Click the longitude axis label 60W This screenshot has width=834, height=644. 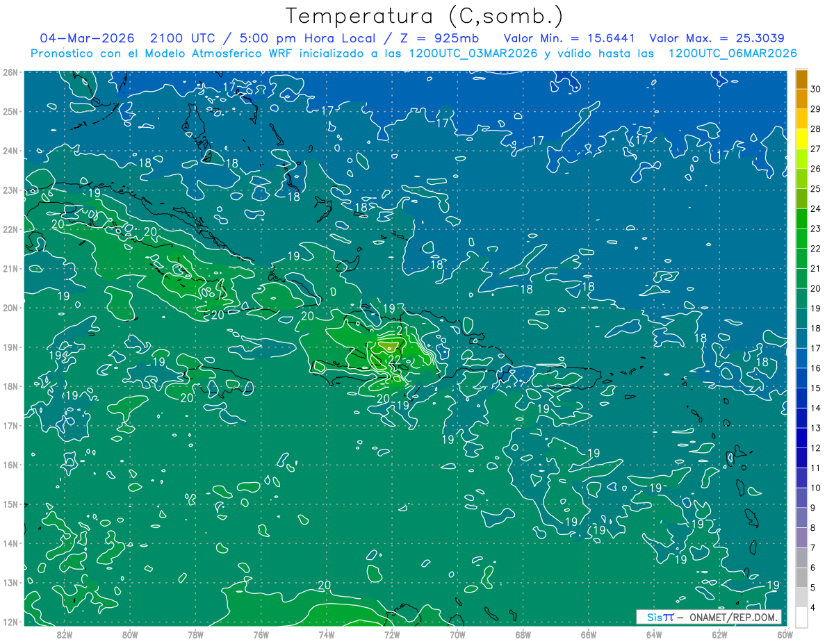[x=785, y=634]
